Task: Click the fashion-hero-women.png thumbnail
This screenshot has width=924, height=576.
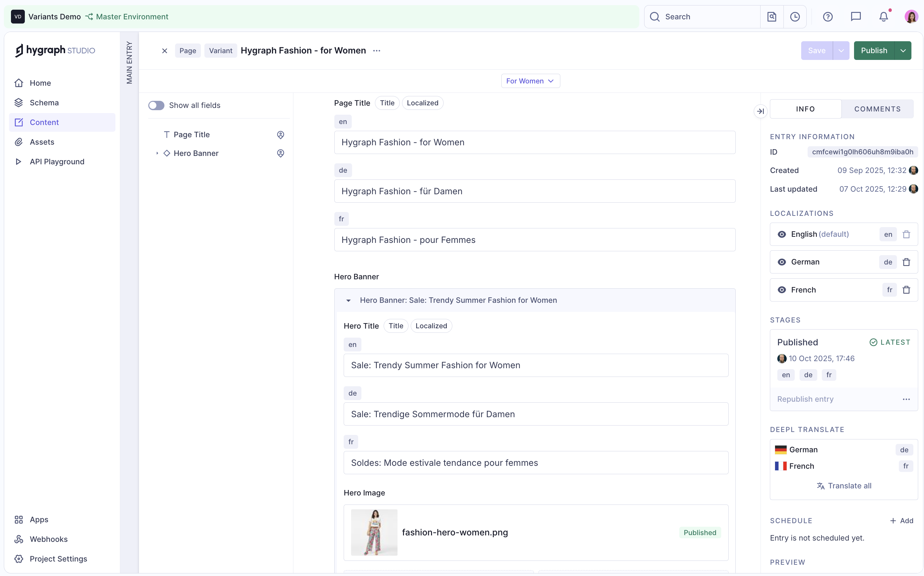Action: pyautogui.click(x=374, y=533)
